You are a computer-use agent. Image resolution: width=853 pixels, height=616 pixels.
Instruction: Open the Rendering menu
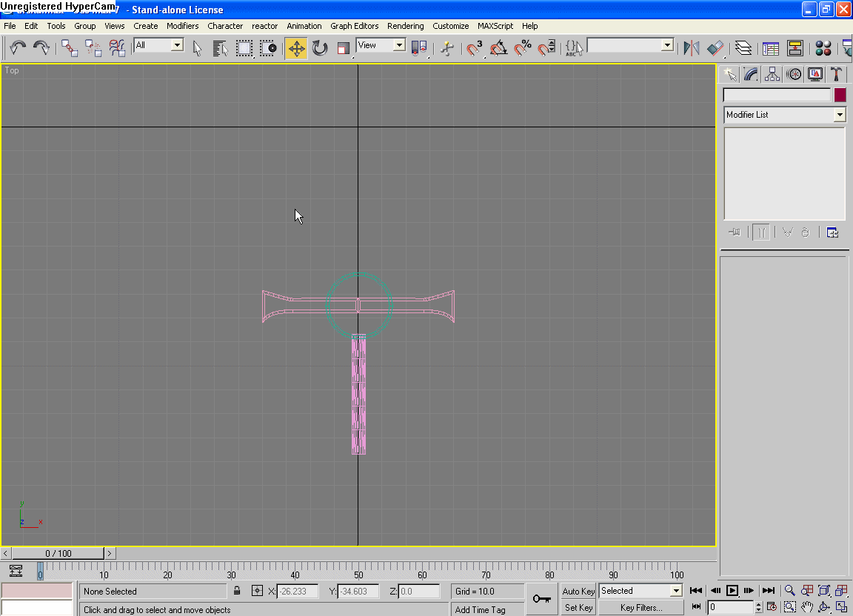click(405, 26)
